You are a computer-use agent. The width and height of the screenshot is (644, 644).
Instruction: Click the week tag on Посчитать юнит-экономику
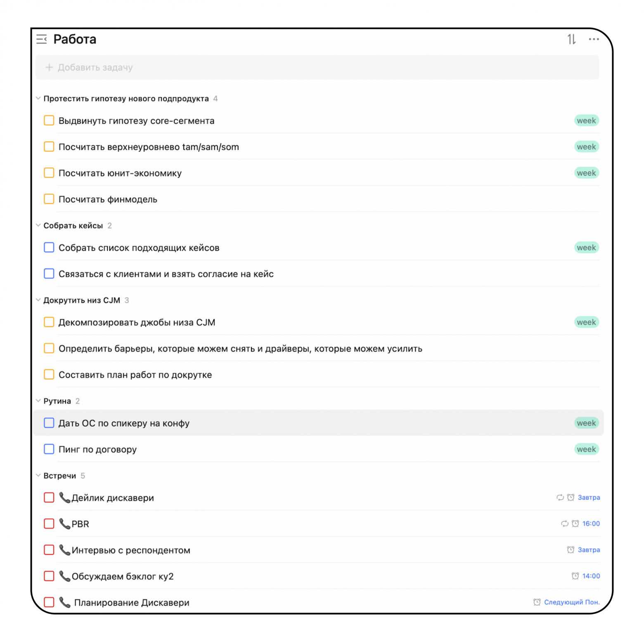tap(586, 173)
